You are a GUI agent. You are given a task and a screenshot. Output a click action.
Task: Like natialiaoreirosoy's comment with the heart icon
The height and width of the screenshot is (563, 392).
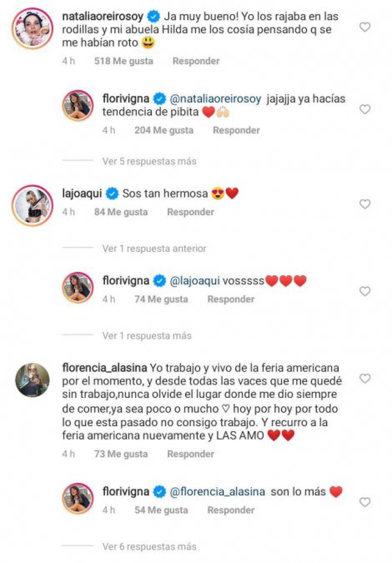(x=365, y=26)
